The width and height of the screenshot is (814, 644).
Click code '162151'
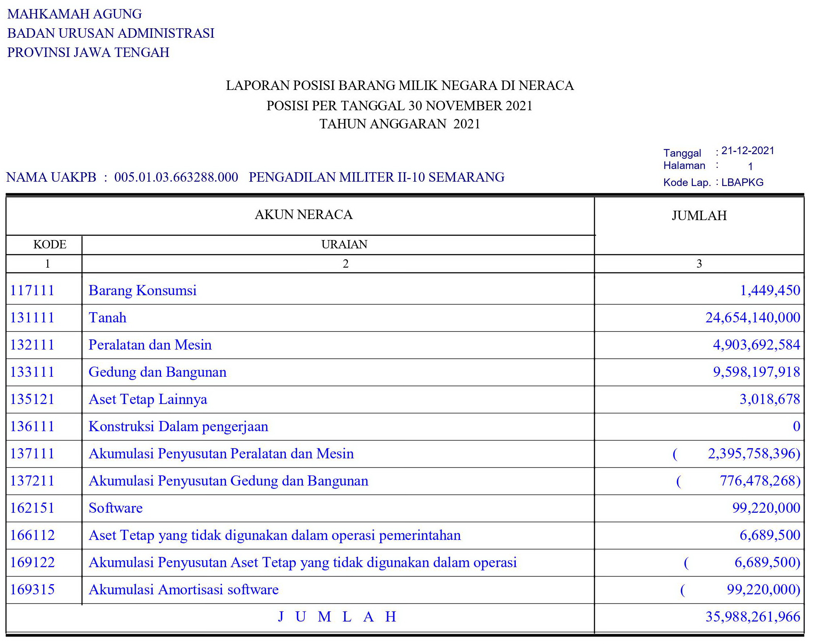[x=32, y=508]
